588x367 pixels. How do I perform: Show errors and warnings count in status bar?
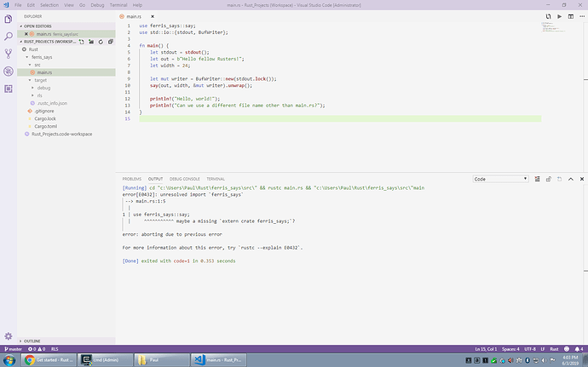(x=37, y=349)
